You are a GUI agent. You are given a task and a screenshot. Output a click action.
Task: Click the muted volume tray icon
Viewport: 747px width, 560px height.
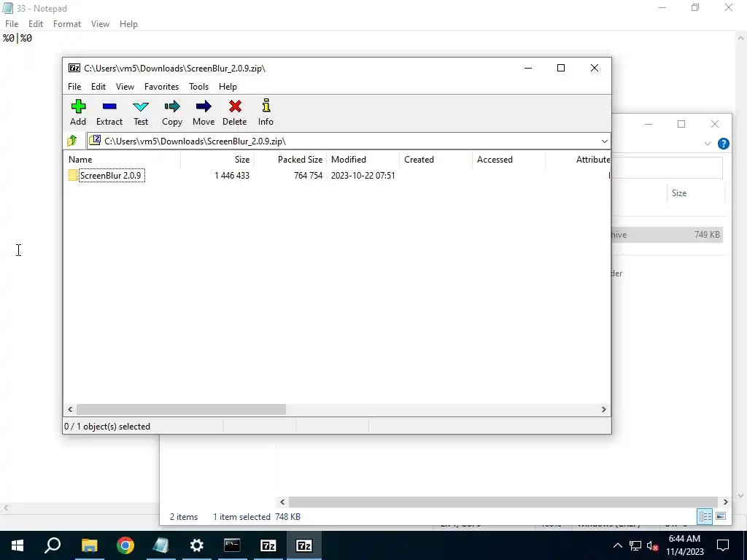click(x=653, y=545)
